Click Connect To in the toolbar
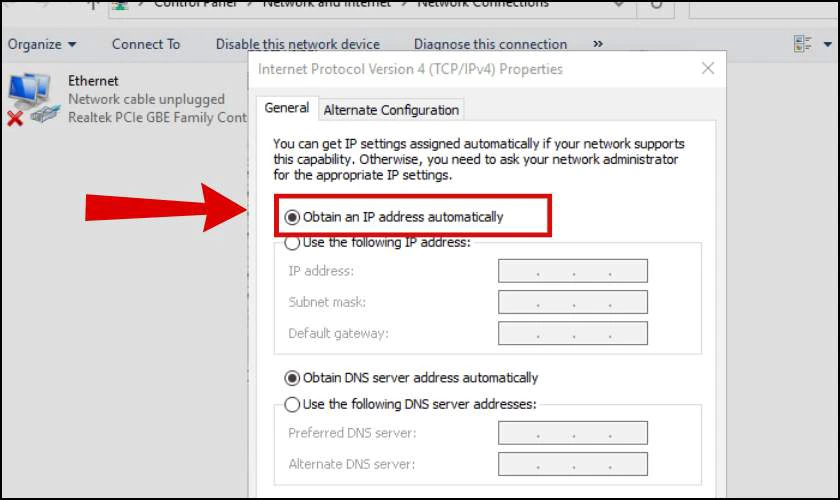Viewport: 840px width, 500px height. point(146,44)
